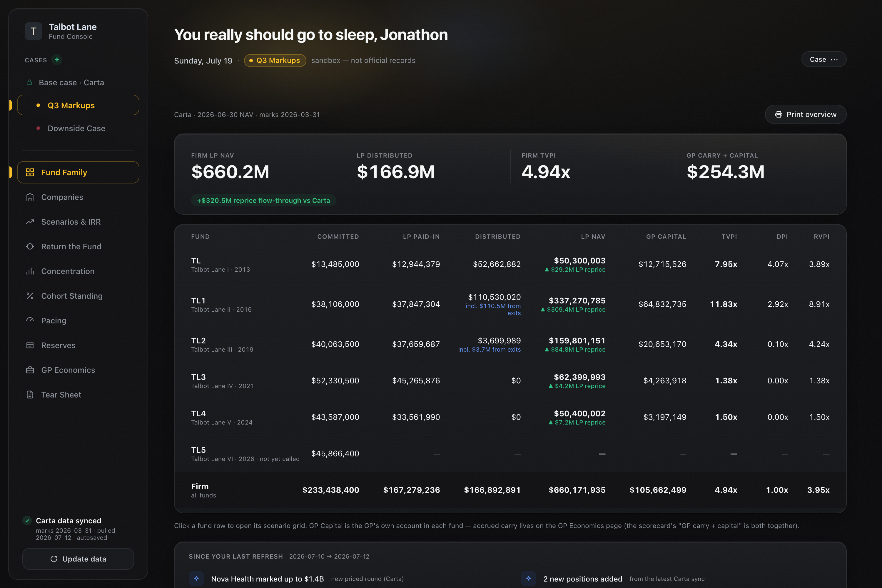Navigate to Pacing
The width and height of the screenshot is (882, 588).
[x=78, y=321]
